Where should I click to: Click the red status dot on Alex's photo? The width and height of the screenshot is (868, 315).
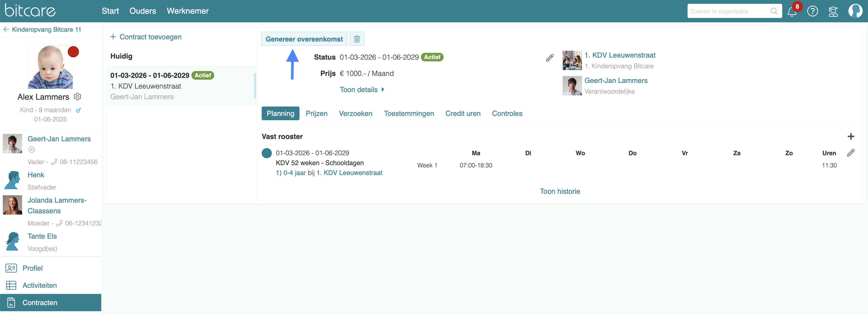tap(73, 52)
